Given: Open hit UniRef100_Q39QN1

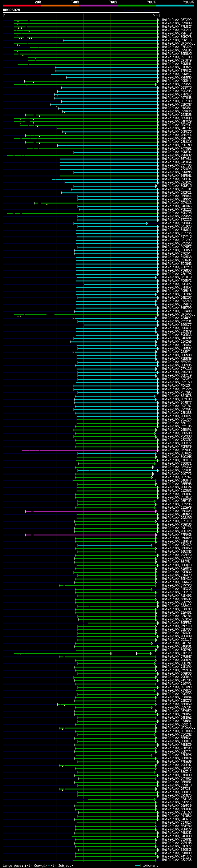Looking at the screenshot, I should pyautogui.click(x=177, y=840).
